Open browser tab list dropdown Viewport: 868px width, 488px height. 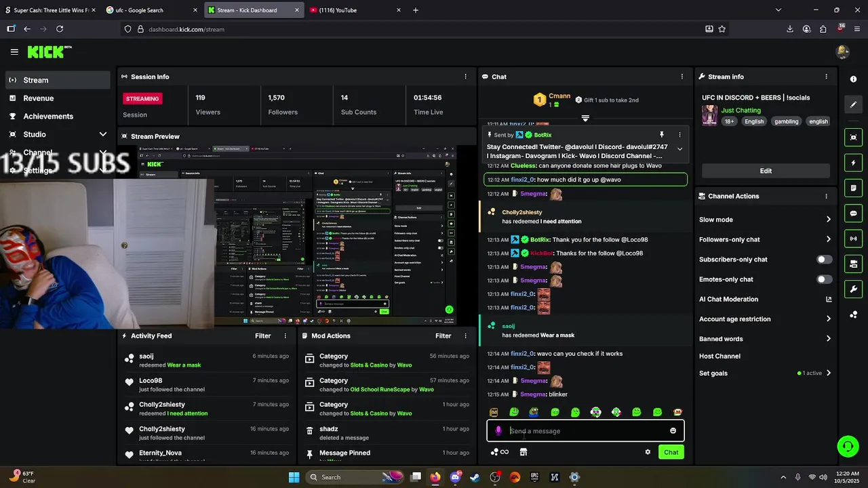tap(778, 10)
